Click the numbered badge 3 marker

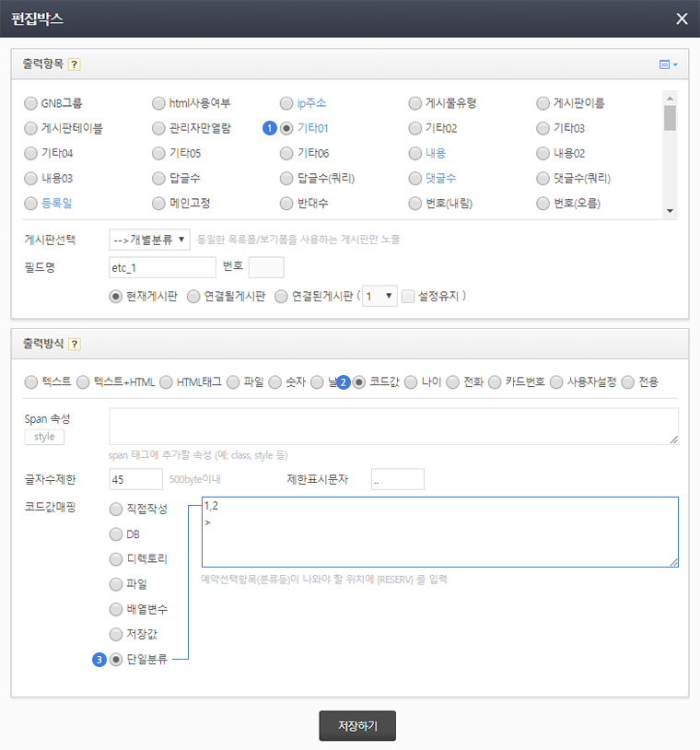click(99, 659)
